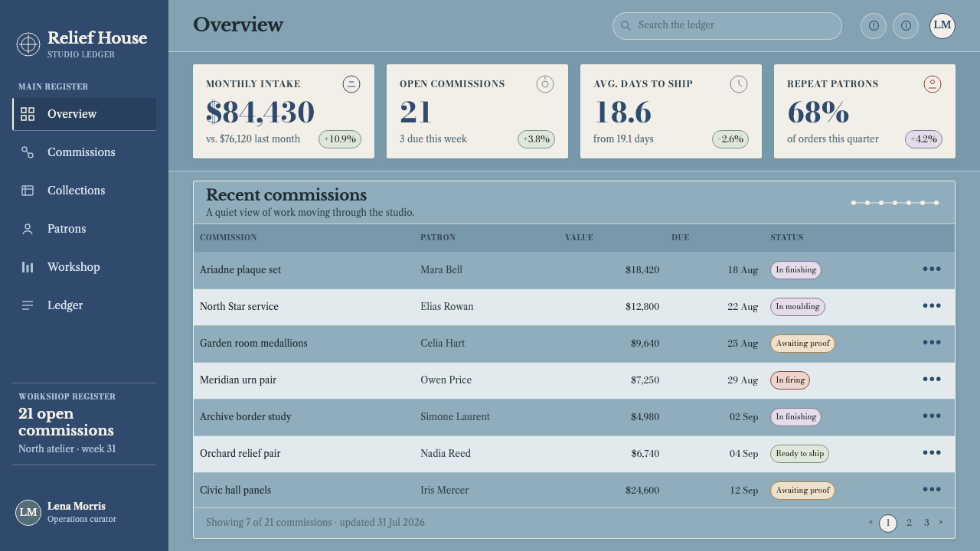
Task: Open Collections in the sidebar
Action: (x=84, y=191)
